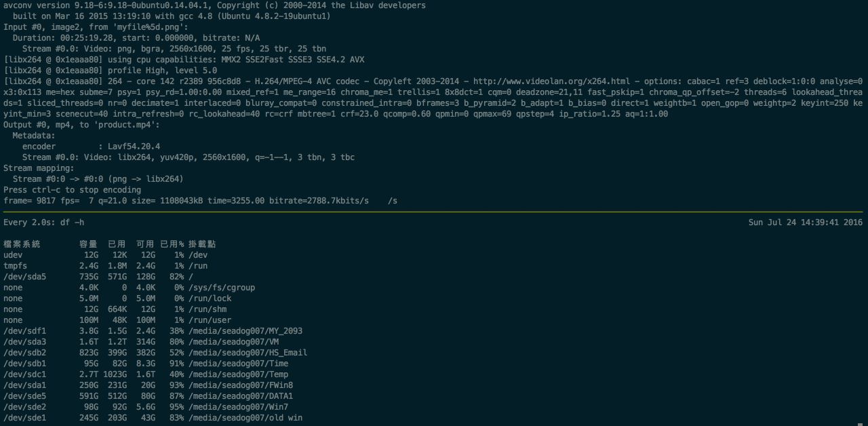Click the Sun Jul 24 timestamp
The width and height of the screenshot is (868, 426).
click(x=805, y=222)
